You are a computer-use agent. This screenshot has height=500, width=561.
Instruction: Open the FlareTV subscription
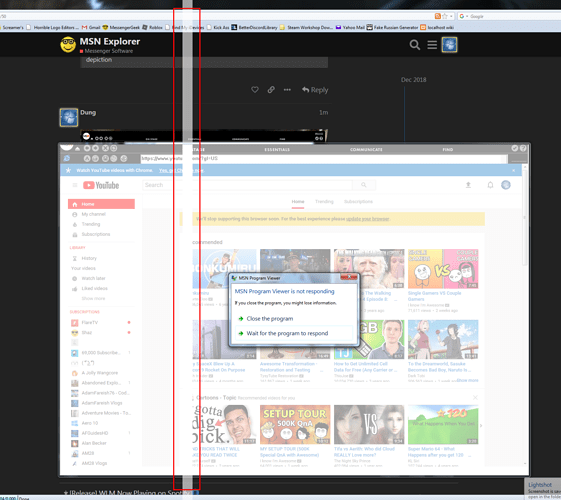pos(89,323)
